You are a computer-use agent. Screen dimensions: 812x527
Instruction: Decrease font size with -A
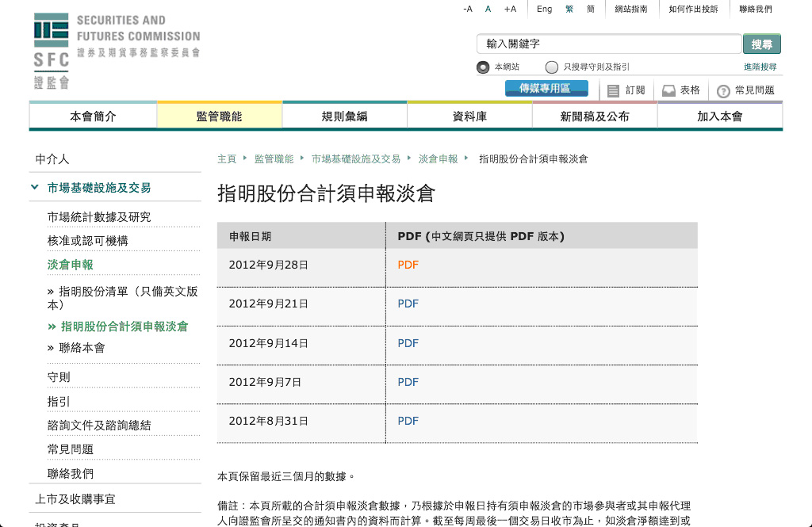pos(468,9)
